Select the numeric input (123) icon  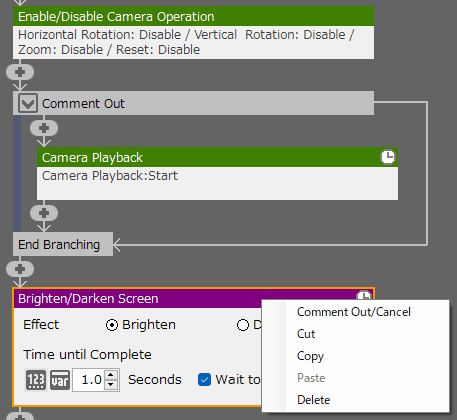(x=36, y=380)
